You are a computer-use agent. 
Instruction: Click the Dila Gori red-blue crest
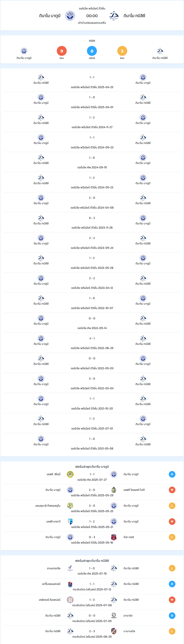coord(114,537)
